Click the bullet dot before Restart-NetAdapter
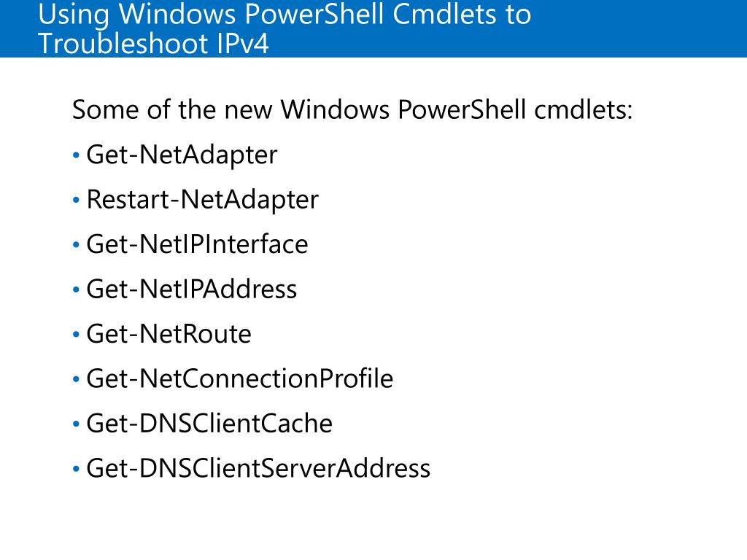The image size is (747, 560). [77, 201]
